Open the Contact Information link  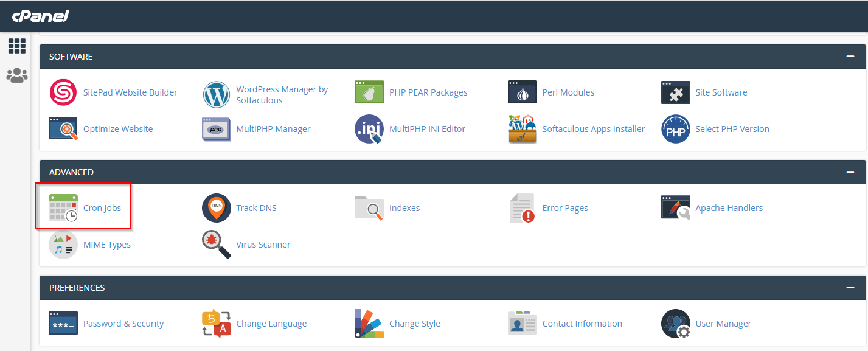coord(582,324)
